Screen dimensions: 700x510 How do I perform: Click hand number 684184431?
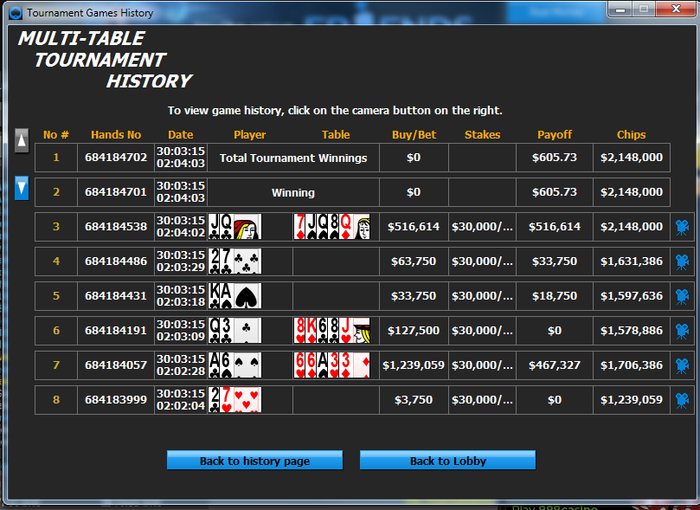point(116,296)
